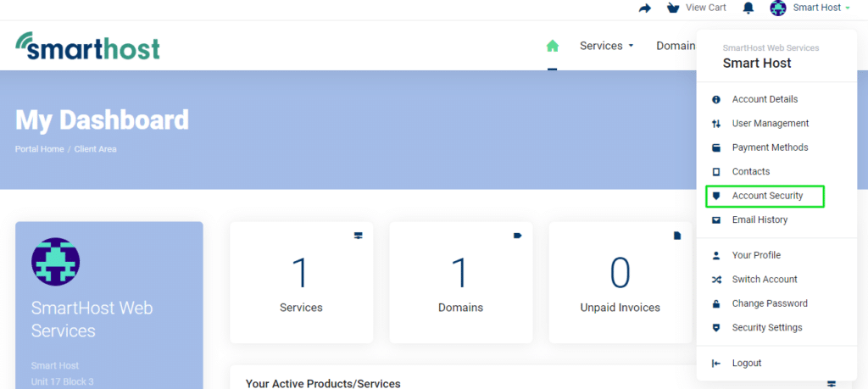Open the Unpaid Invoices tile
The image size is (868, 389).
coord(620,283)
